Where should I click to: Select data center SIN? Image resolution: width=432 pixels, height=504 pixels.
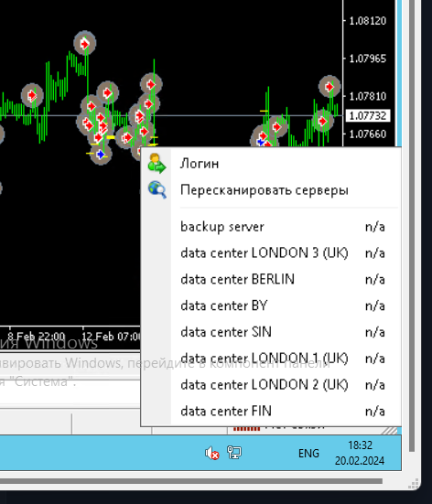point(271,332)
